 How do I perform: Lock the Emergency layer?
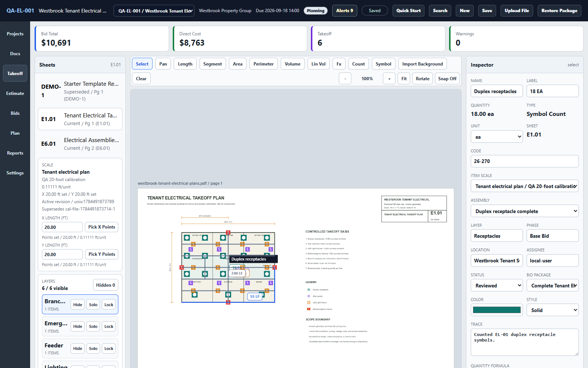pos(109,326)
